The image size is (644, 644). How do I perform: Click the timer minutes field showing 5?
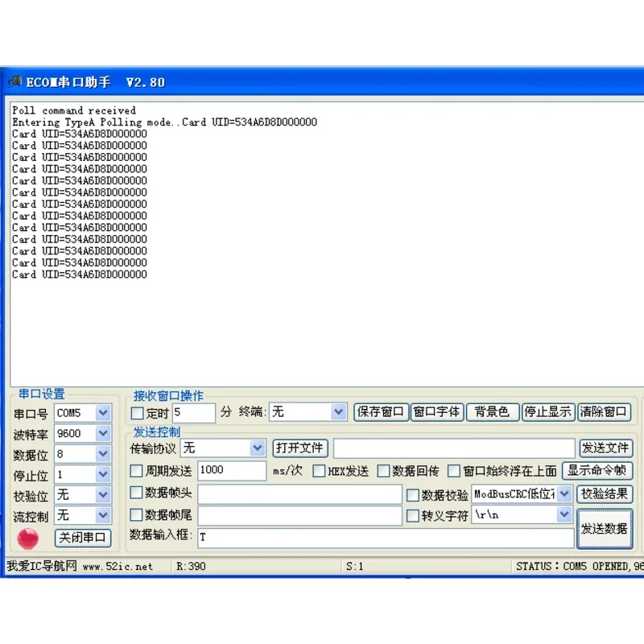coord(194,412)
